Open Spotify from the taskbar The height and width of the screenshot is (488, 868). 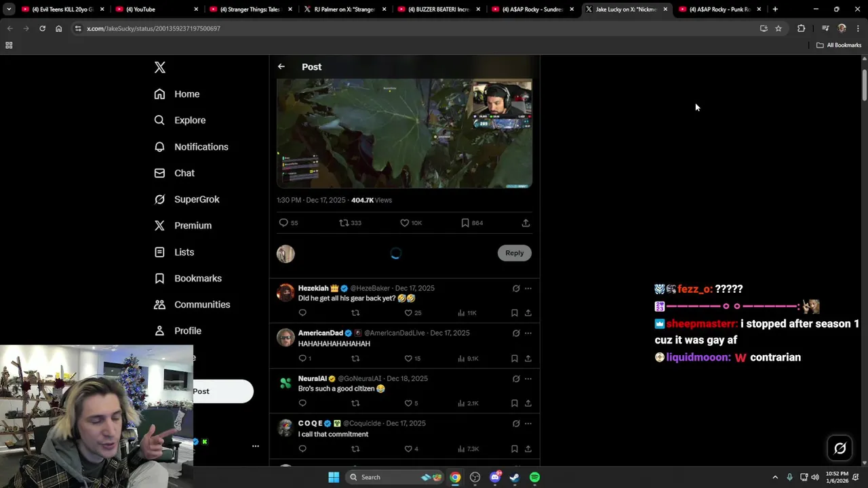[x=535, y=477]
